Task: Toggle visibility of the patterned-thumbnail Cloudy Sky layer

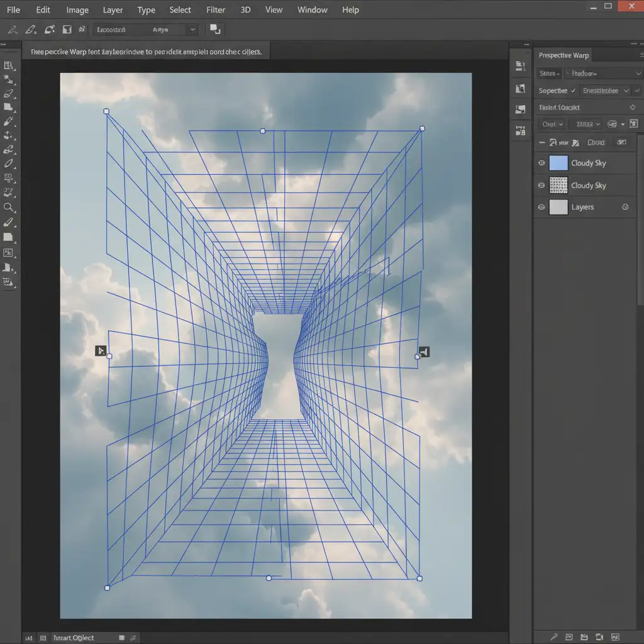Action: click(541, 186)
